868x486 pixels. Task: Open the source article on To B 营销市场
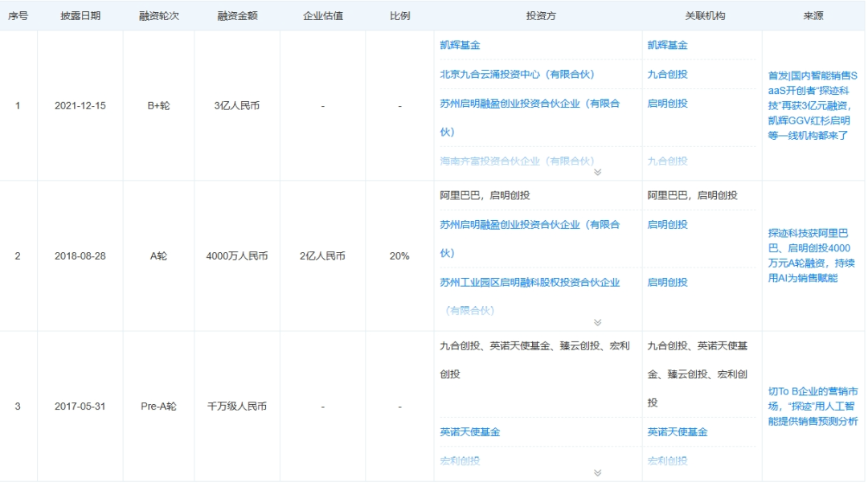pos(812,406)
